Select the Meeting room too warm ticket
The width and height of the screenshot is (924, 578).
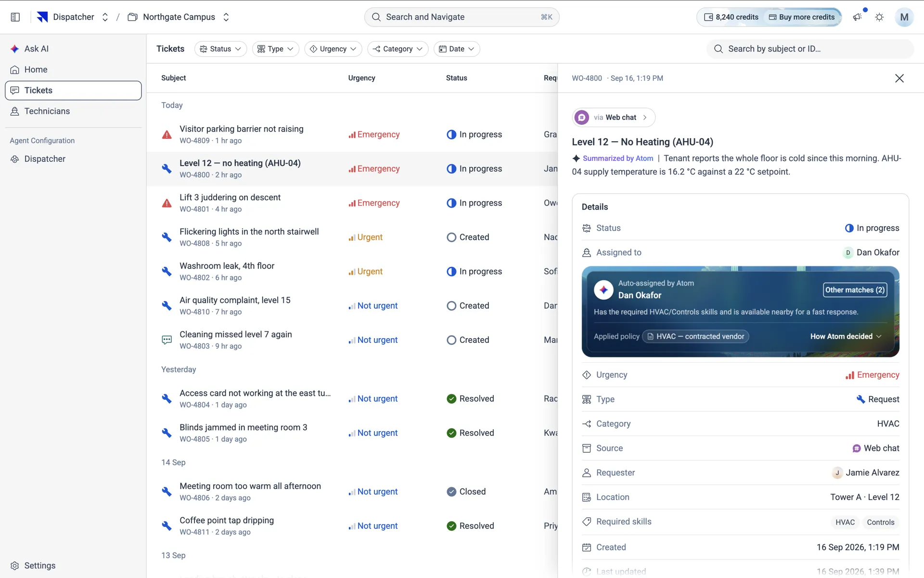tap(352, 491)
